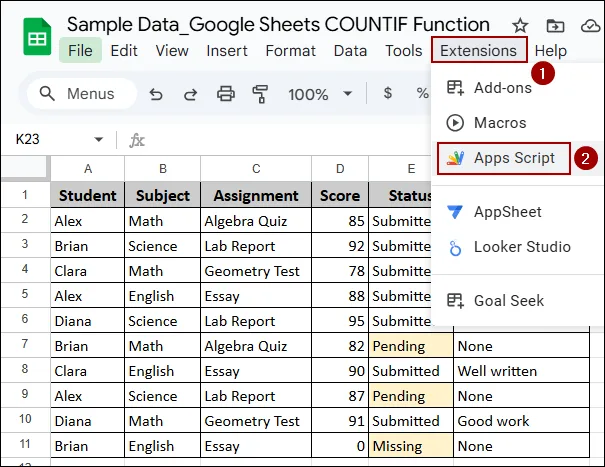Image resolution: width=605 pixels, height=467 pixels.
Task: Open the Tools menu
Action: [404, 51]
